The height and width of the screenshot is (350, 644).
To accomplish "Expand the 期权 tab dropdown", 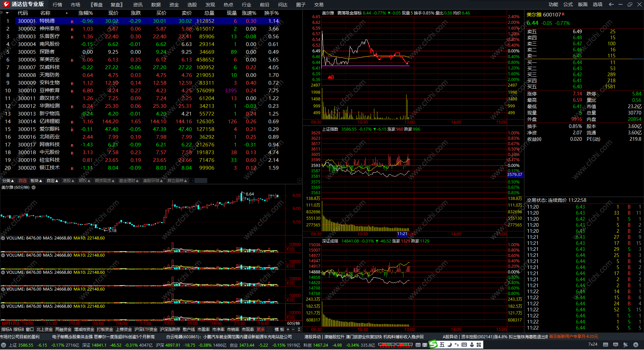I will 85,181.
